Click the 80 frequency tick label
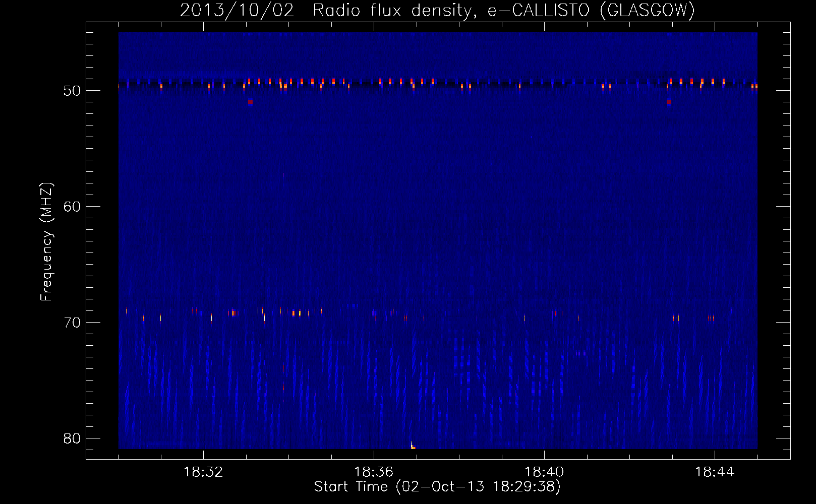Viewport: 816px width, 504px height. pos(72,438)
